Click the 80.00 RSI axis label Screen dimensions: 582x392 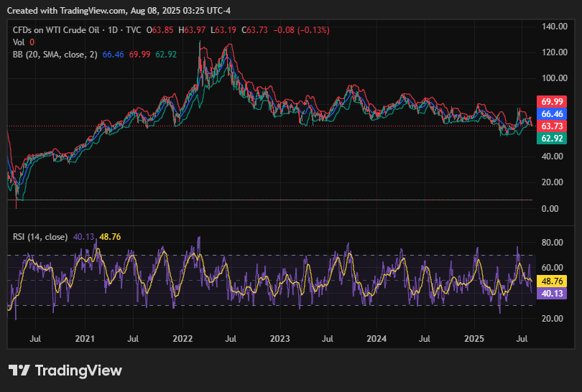pyautogui.click(x=553, y=243)
